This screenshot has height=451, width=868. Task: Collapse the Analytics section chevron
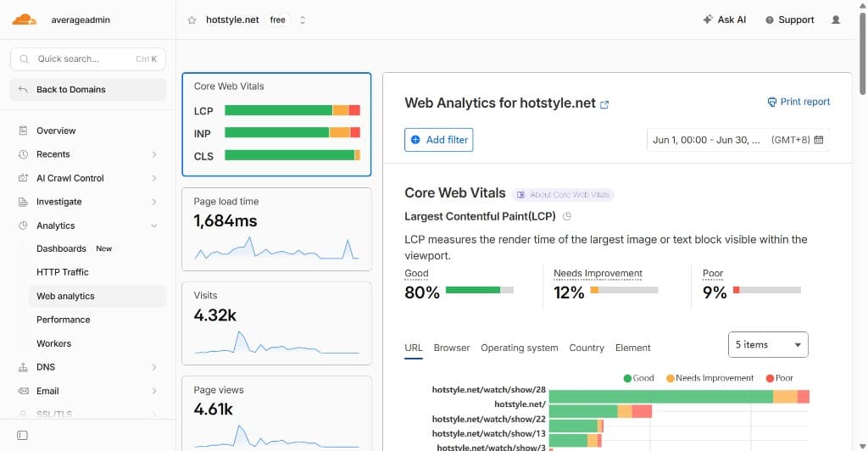(x=154, y=225)
